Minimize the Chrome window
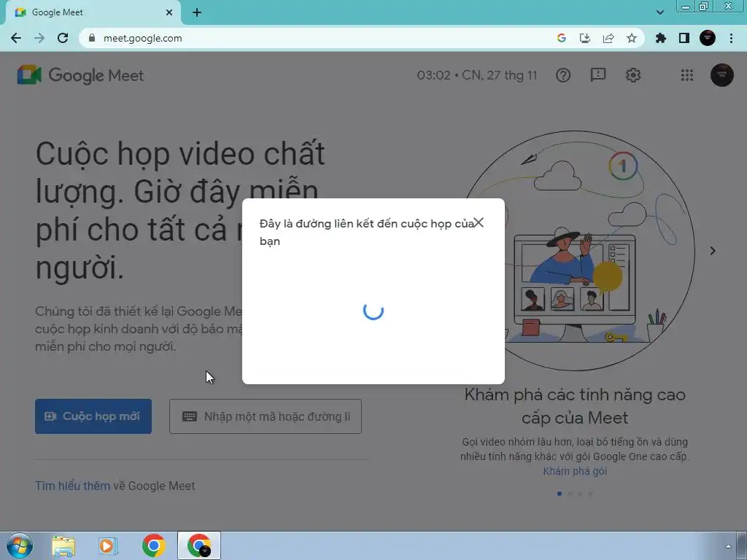This screenshot has width=747, height=560. point(686,7)
